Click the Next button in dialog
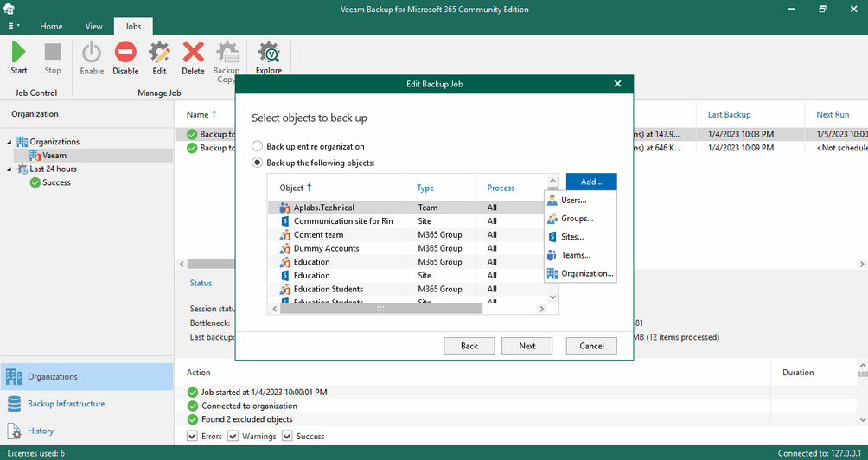Screen dimensions: 868x460 coord(527,346)
